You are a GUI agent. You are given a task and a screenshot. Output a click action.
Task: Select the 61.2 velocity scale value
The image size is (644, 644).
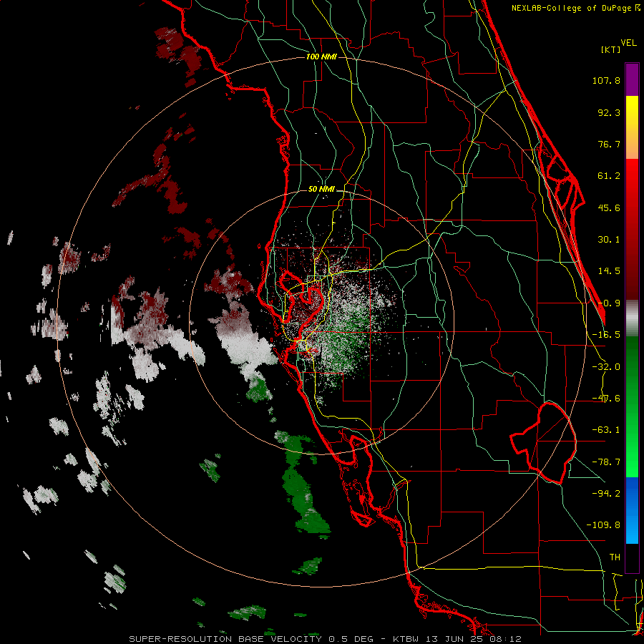click(609, 176)
